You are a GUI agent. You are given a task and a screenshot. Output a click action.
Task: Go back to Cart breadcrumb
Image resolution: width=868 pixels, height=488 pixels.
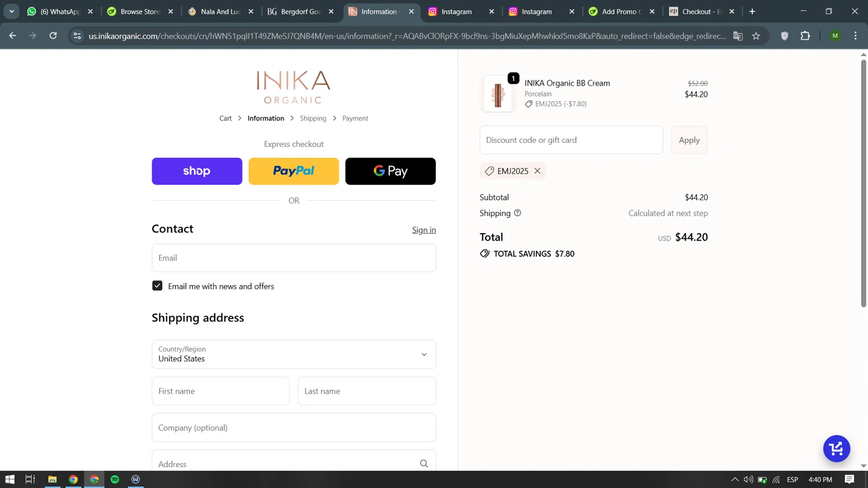(225, 118)
